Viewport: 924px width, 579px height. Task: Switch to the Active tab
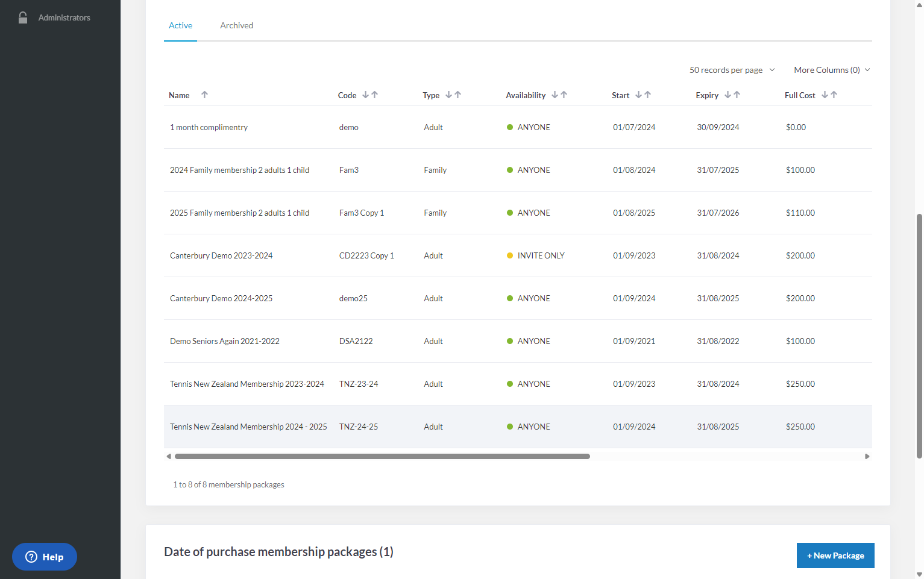point(180,25)
